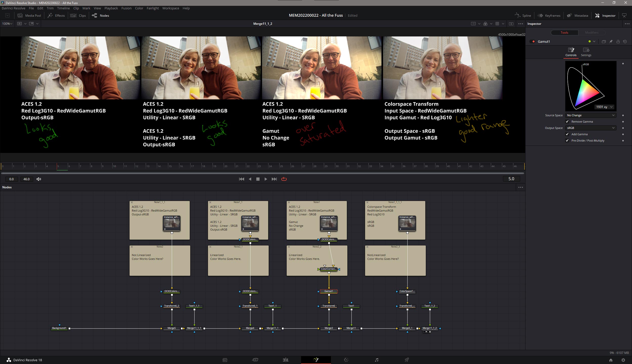
Task: Expand the grid guides options arrow
Action: pos(503,24)
